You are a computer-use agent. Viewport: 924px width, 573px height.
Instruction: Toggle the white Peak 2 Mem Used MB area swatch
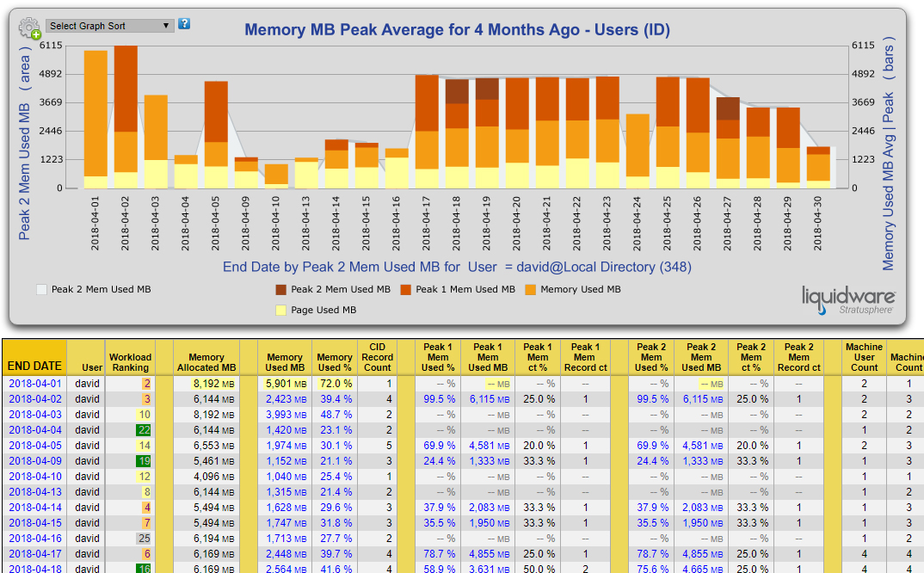41,289
